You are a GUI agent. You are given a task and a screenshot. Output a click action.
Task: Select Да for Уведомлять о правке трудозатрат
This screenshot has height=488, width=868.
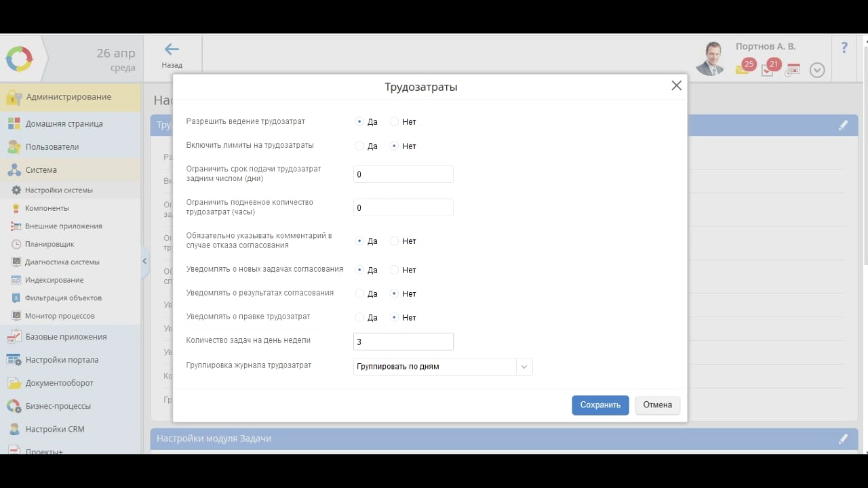tap(359, 317)
